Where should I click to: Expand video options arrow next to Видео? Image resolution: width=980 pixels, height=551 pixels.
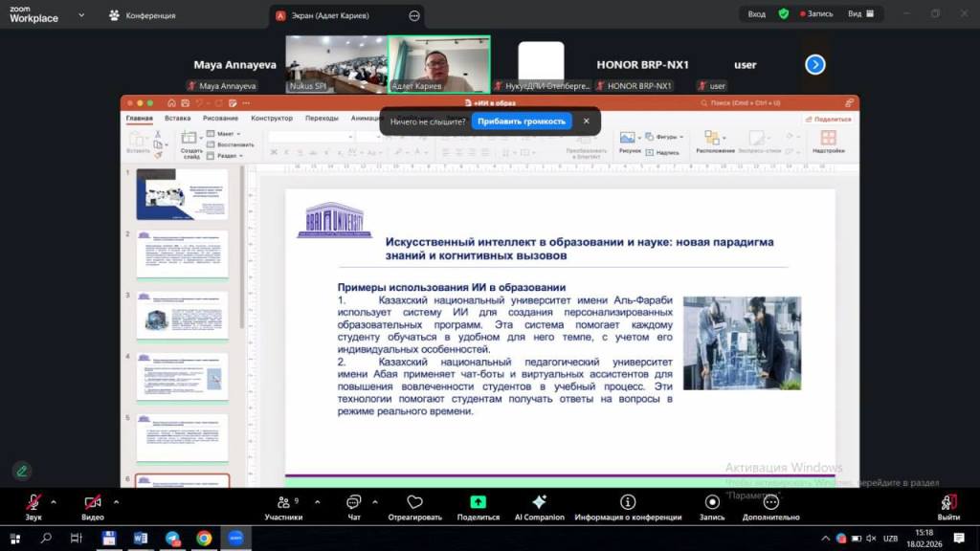click(116, 501)
